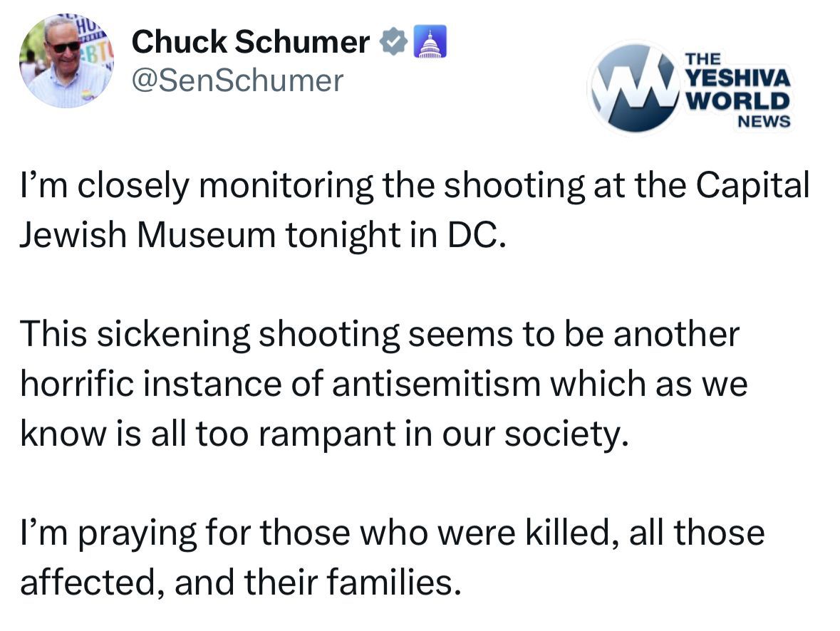Click the paragraph beginning "I'm praying for"
The height and width of the screenshot is (631, 840).
[392, 558]
